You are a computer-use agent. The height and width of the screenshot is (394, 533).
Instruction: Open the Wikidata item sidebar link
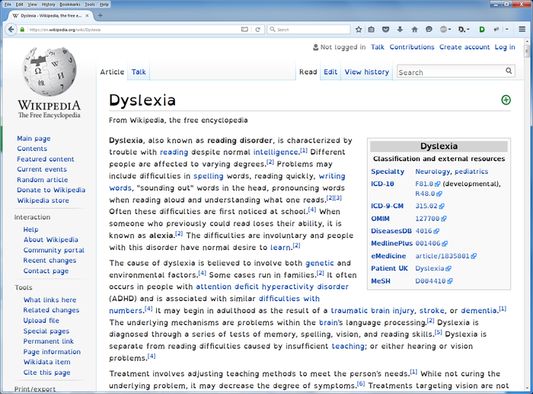coord(47,362)
